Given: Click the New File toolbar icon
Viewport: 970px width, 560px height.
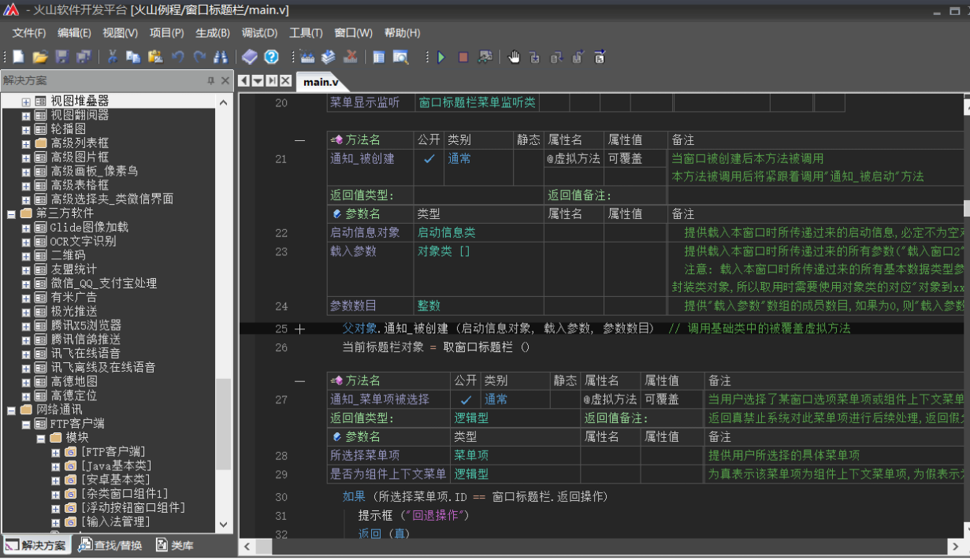Looking at the screenshot, I should [18, 57].
